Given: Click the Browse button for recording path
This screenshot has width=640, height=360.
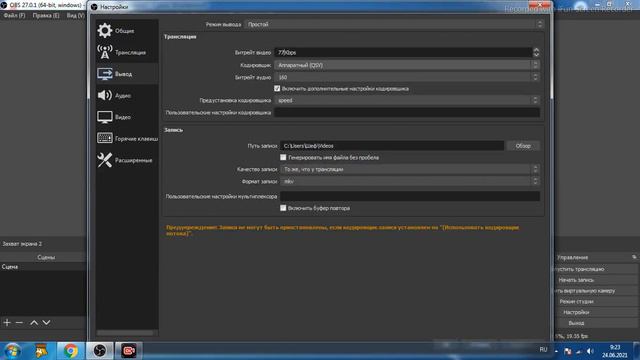Looking at the screenshot, I should point(523,146).
